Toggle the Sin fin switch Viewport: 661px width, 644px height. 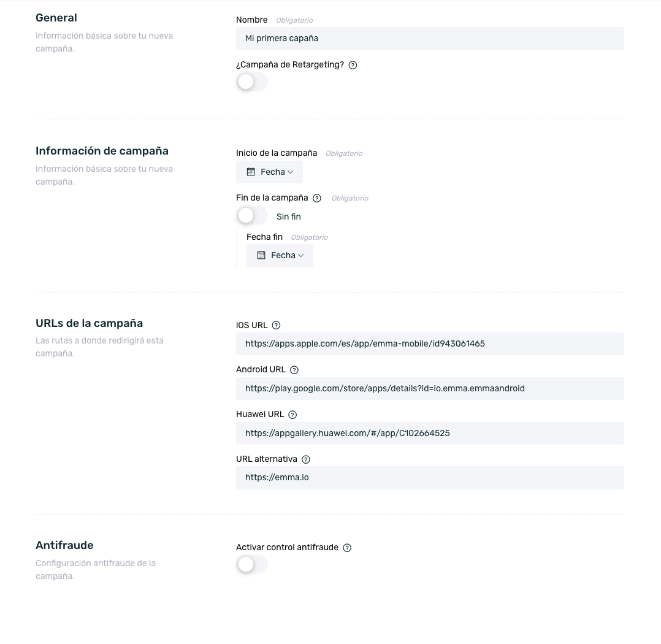tap(251, 216)
